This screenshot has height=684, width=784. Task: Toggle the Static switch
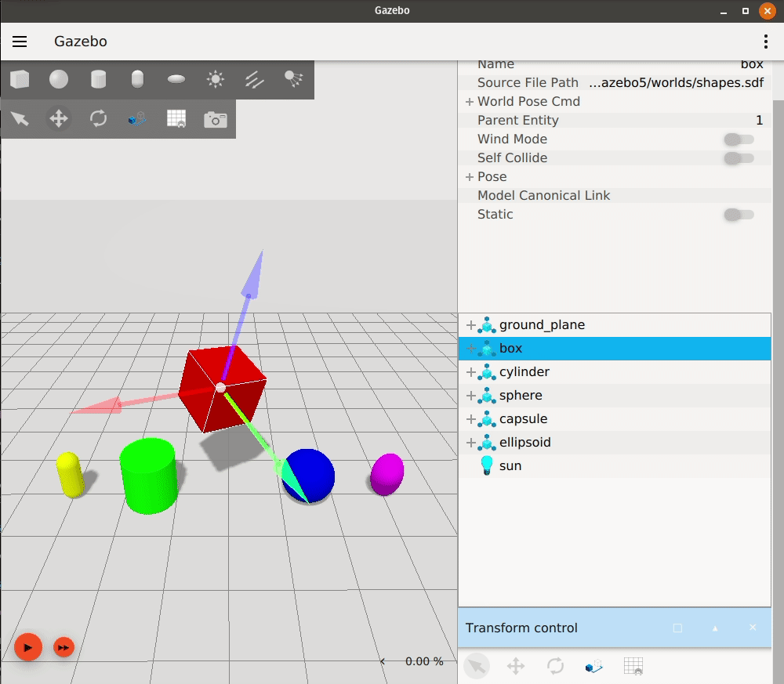[739, 215]
